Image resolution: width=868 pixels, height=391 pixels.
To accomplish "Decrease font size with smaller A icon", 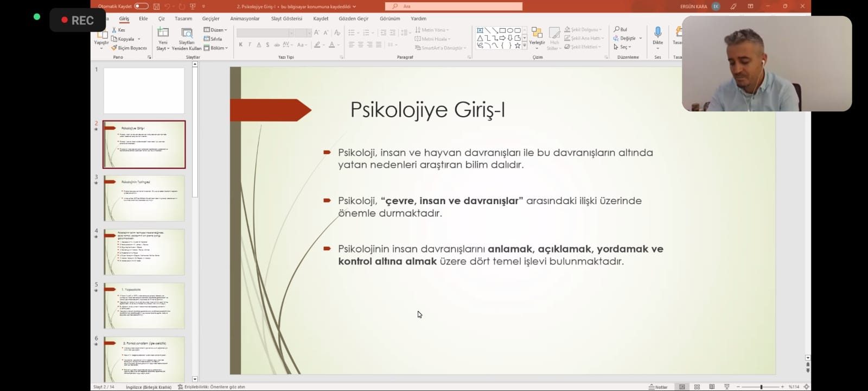I will 325,33.
